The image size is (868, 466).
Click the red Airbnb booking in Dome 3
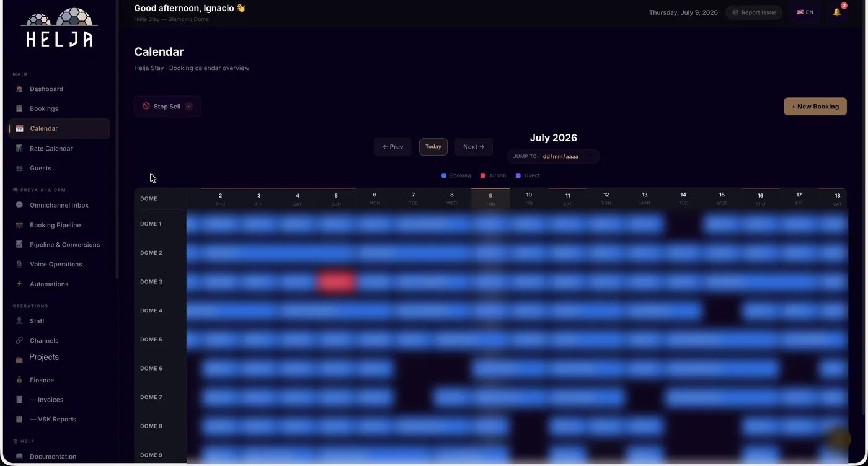click(337, 282)
